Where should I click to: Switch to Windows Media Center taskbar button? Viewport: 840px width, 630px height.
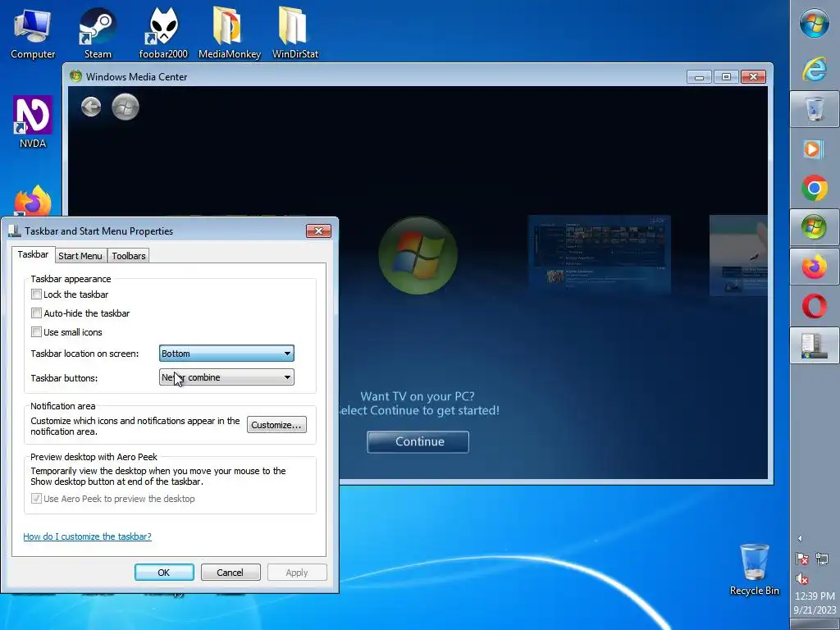tap(815, 227)
